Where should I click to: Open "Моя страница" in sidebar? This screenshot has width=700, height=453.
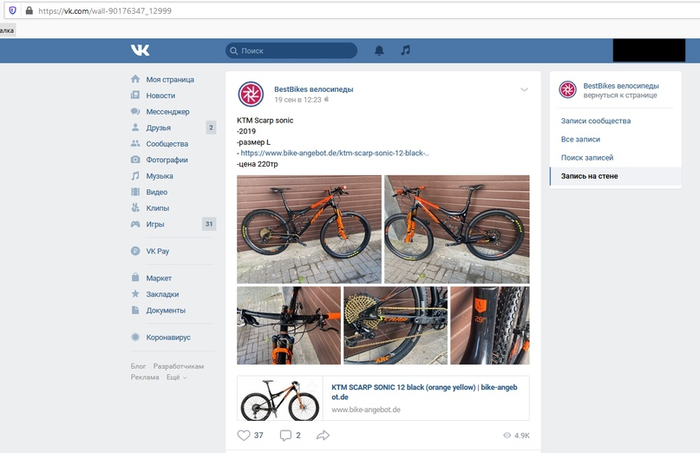169,79
